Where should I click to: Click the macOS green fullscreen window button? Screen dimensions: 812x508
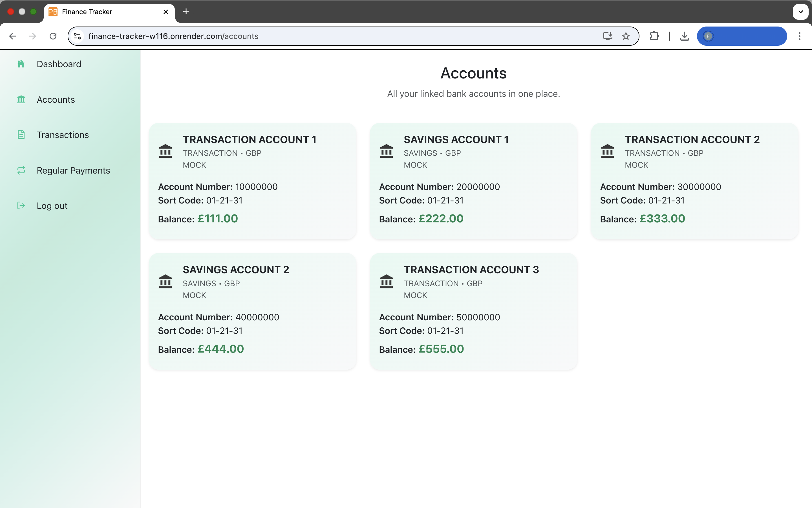[33, 11]
